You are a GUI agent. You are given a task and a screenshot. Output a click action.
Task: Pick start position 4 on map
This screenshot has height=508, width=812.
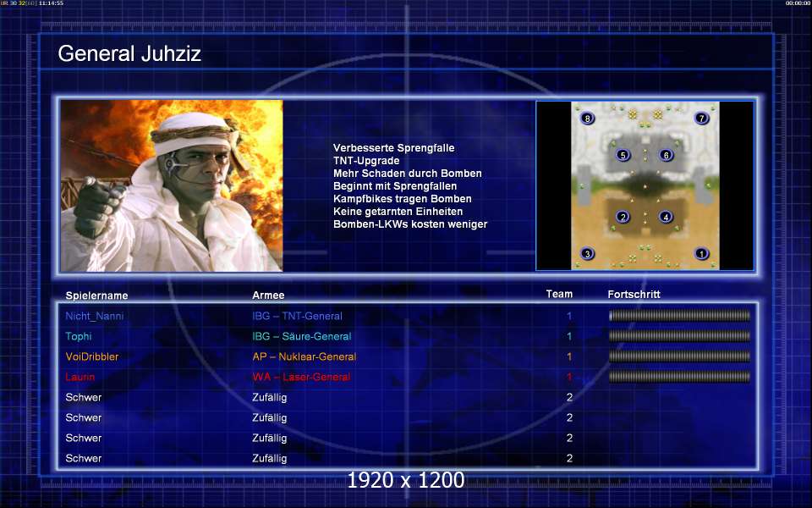(x=666, y=217)
